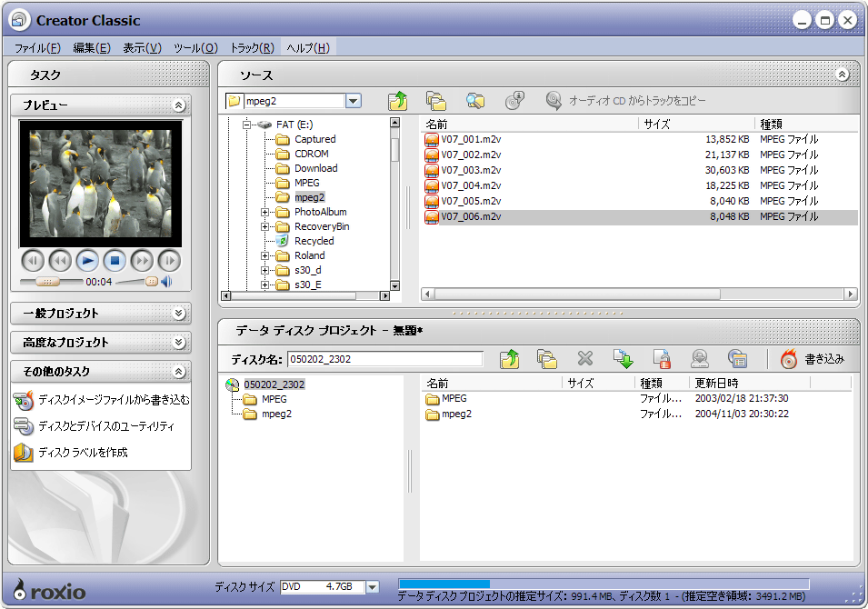Click the create disc label icon
This screenshot has width=868, height=609.
(x=24, y=453)
